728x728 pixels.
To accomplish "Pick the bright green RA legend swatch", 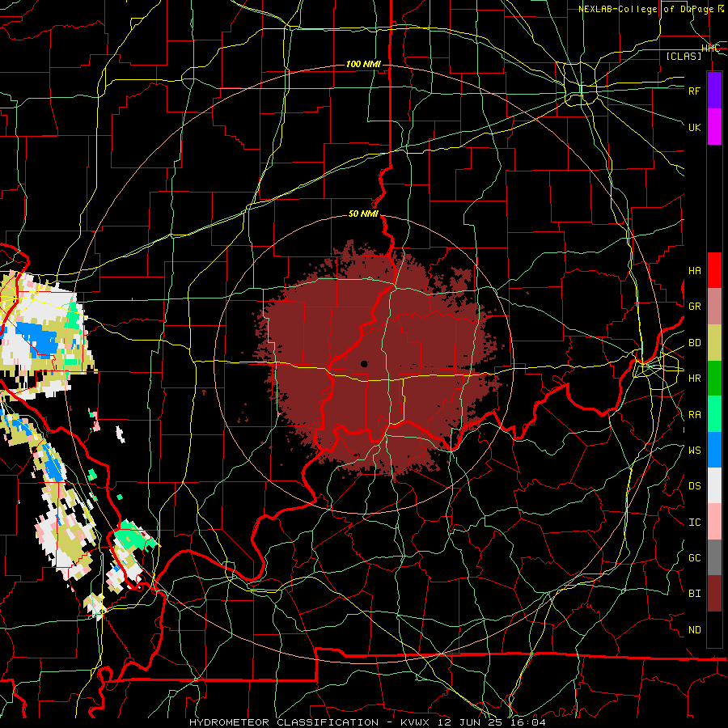I will pos(714,414).
